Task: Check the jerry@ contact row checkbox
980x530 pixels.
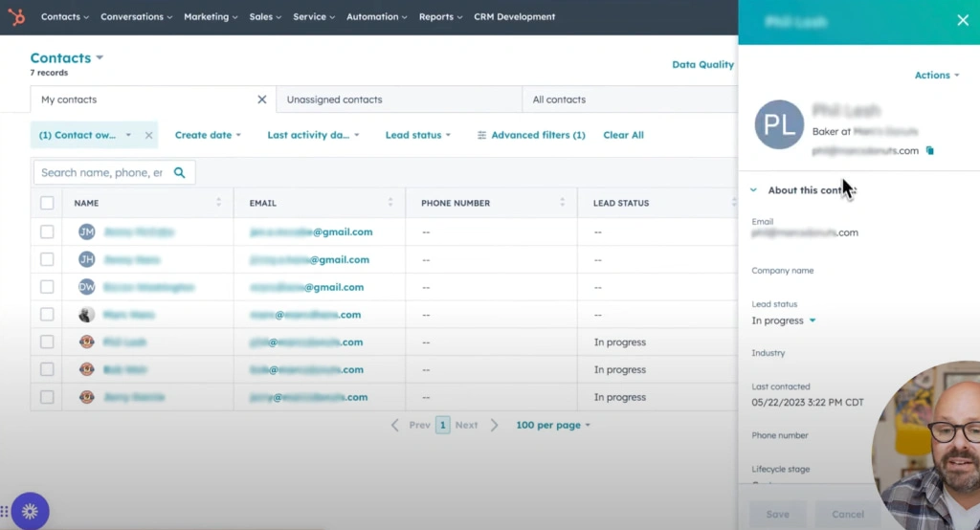Action: point(47,397)
